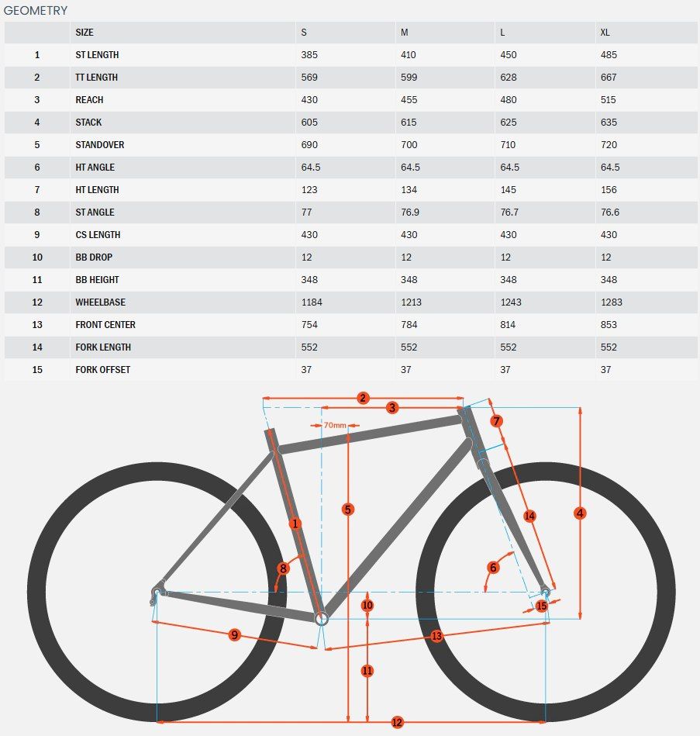Select the REACH value 480 for size L
Screen dimensions: 700x736
click(x=509, y=100)
